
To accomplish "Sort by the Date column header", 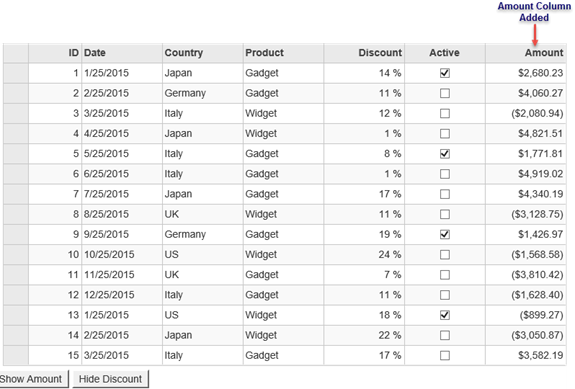I will tap(122, 53).
